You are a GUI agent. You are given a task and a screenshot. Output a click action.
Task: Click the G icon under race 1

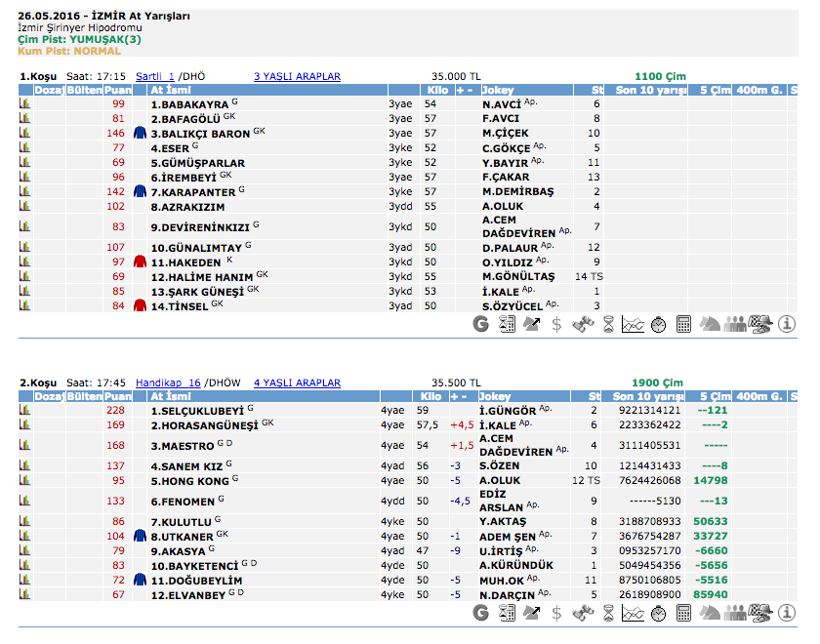(x=480, y=324)
